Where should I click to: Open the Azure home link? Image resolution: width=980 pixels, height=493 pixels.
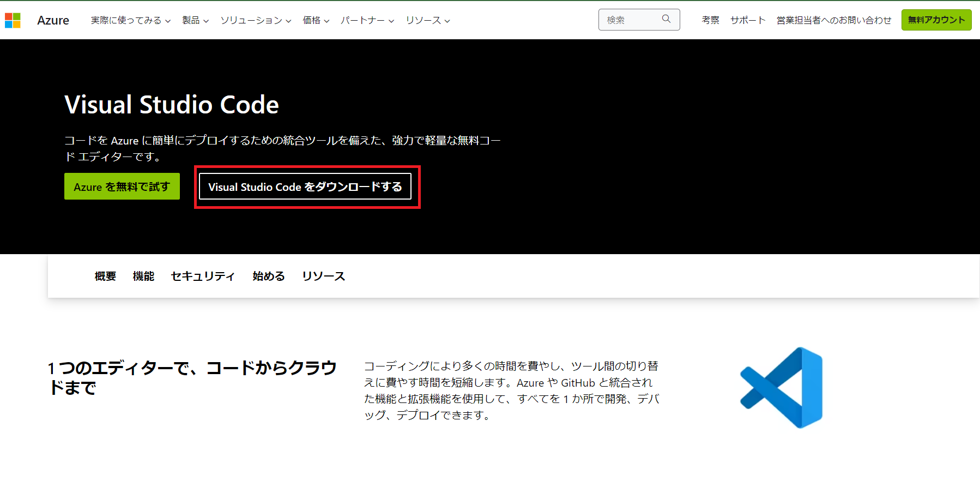pos(53,20)
